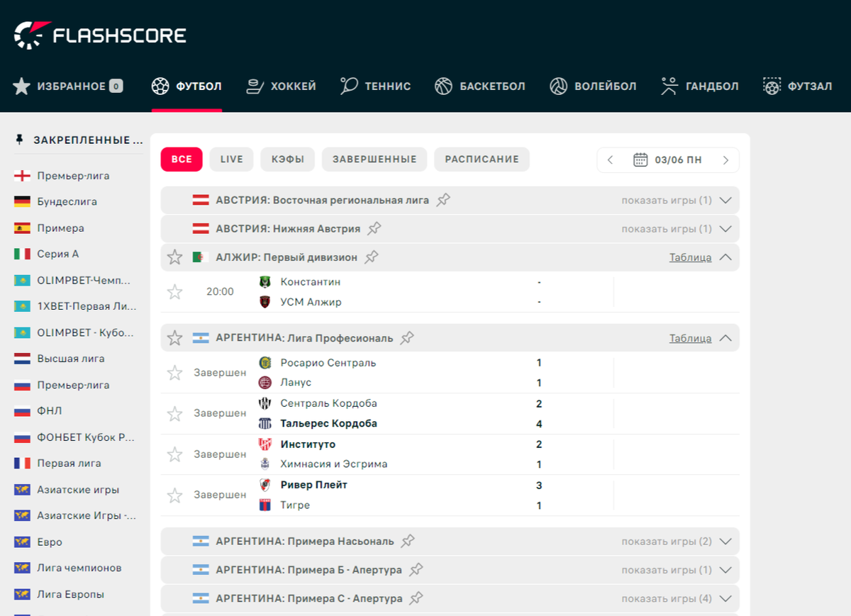Star Алжир Первый дивизион league
Viewport: 851px width, 616px height.
tap(174, 257)
